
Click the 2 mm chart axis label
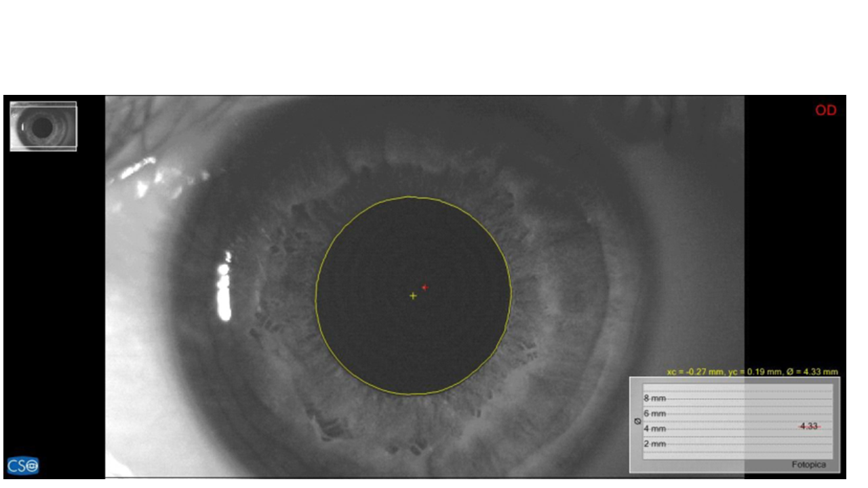pyautogui.click(x=655, y=444)
